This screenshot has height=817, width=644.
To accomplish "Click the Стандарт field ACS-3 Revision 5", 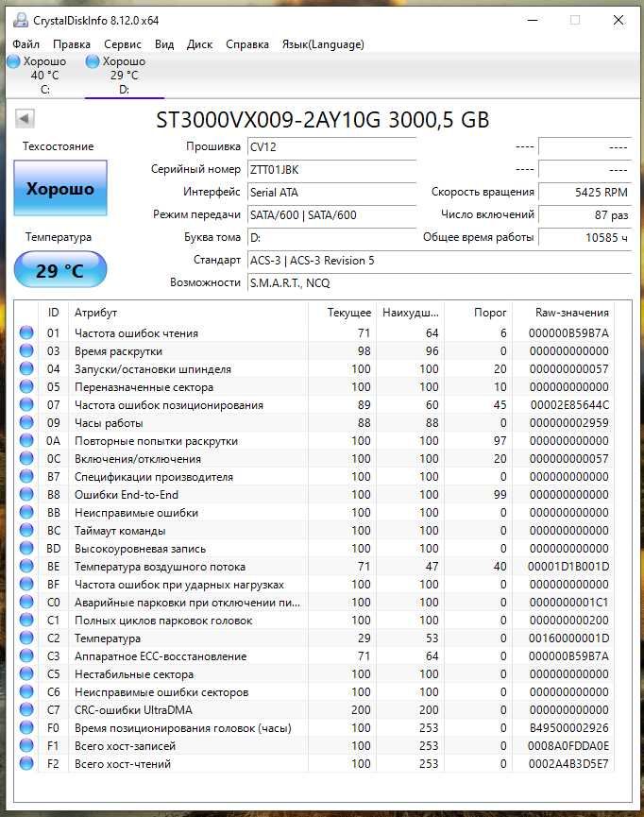I will click(439, 260).
